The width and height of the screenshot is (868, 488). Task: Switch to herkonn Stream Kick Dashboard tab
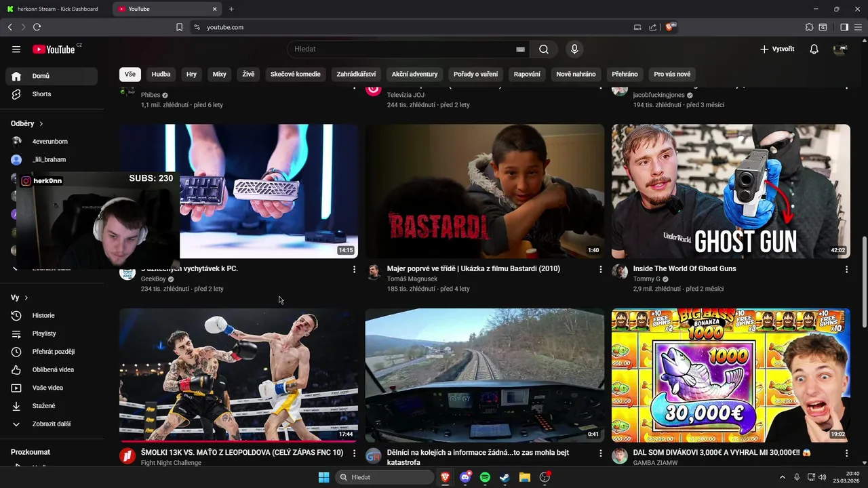[53, 9]
